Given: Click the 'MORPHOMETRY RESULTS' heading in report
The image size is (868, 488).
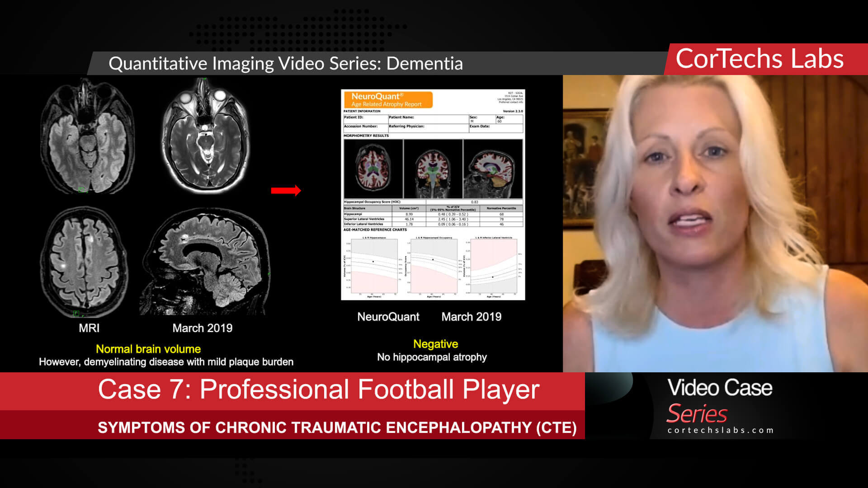Looking at the screenshot, I should tap(366, 136).
